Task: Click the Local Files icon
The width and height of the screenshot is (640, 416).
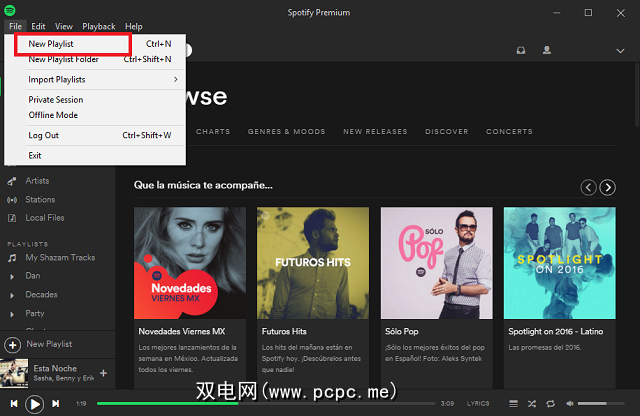Action: (12, 218)
